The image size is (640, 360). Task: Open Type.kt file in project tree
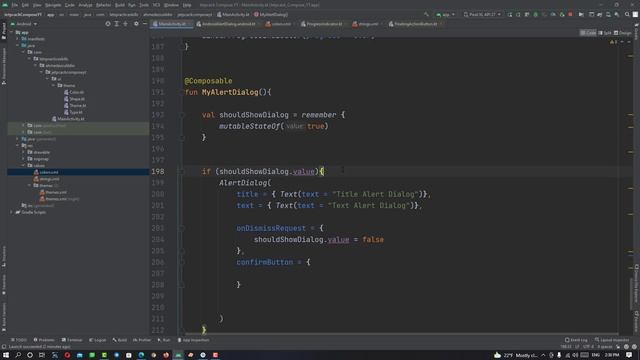point(73,112)
